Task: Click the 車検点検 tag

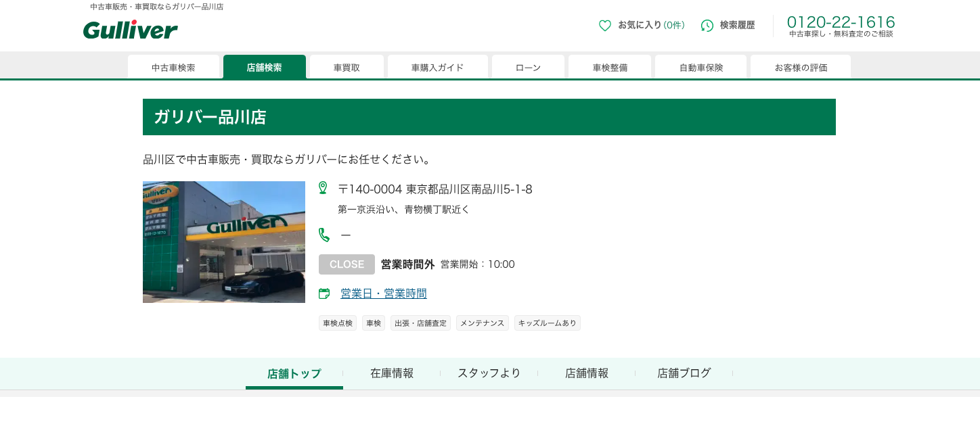Action: tap(338, 323)
